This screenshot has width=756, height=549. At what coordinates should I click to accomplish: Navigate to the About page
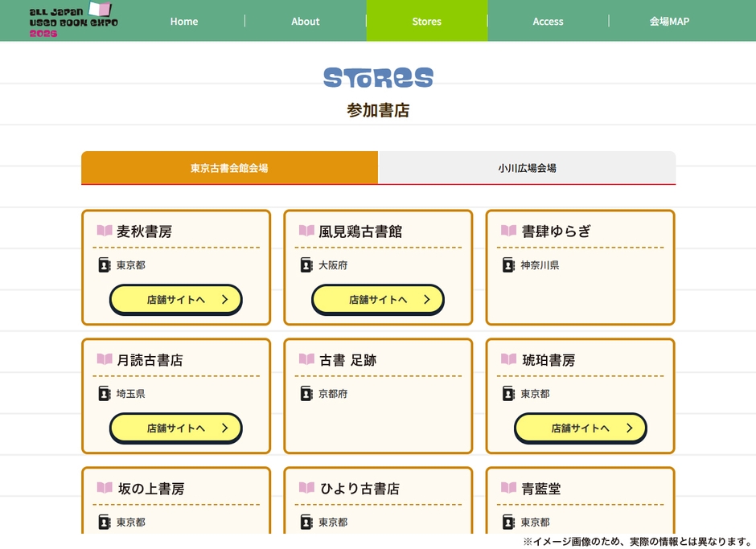point(305,21)
